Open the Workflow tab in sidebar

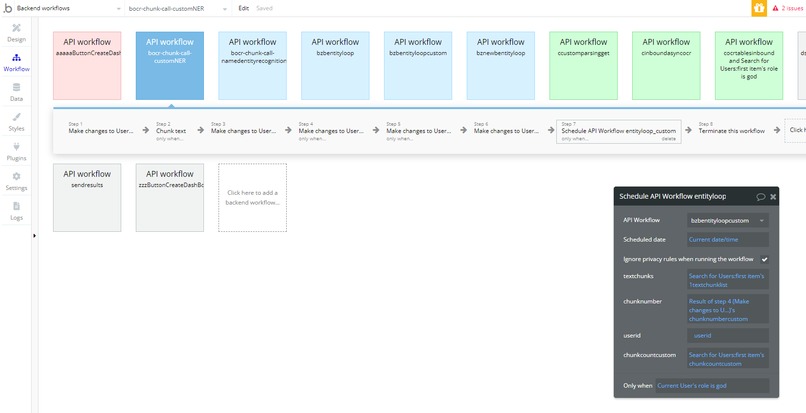point(16,62)
